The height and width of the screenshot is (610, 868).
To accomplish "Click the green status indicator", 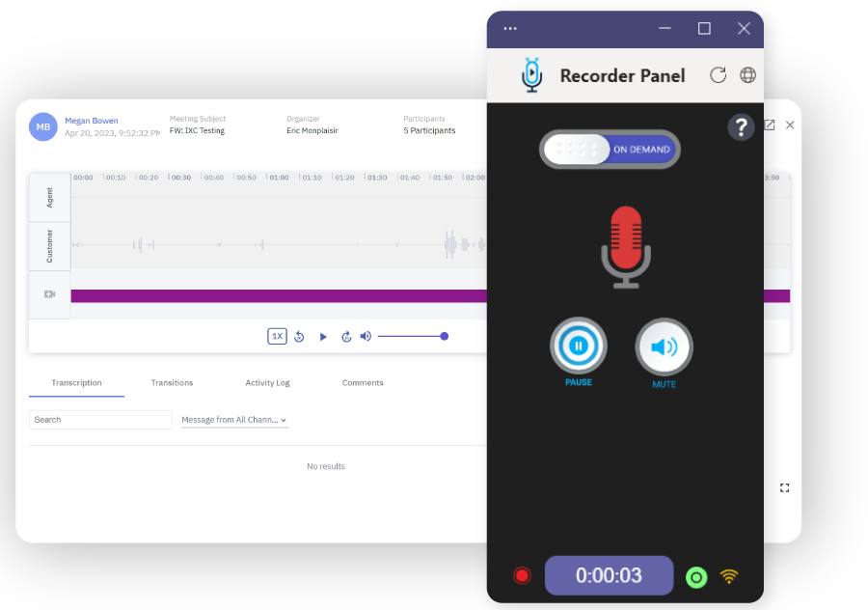I will (x=696, y=577).
